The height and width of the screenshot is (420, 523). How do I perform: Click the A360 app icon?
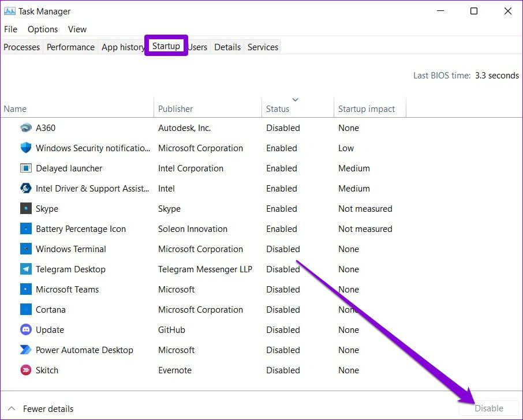click(25, 127)
